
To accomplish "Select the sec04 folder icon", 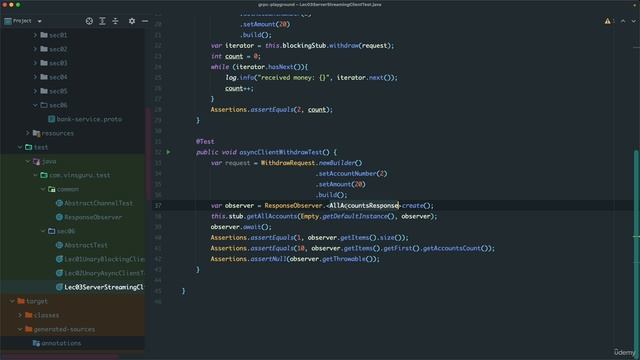I will 44,77.
